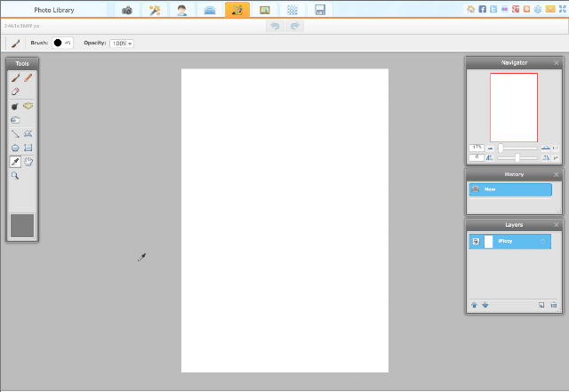Click the zoom in icon in Navigator

point(545,148)
